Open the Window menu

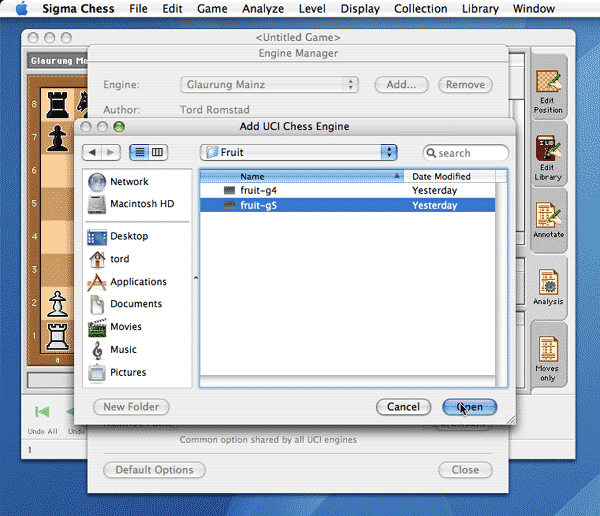(534, 8)
